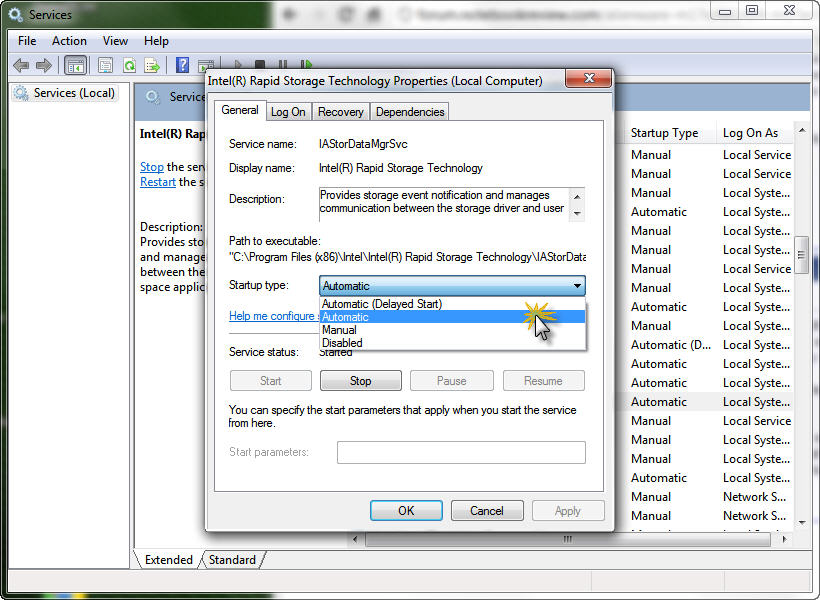Switch to the Extended view tab
This screenshot has height=600, width=820.
[168, 560]
